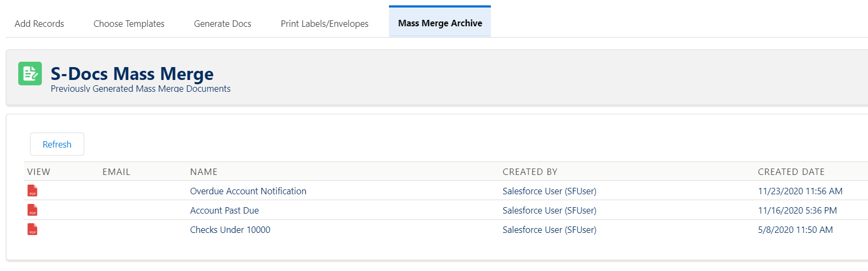868x271 pixels.
Task: Click the CREATED BY column header
Action: pyautogui.click(x=530, y=172)
